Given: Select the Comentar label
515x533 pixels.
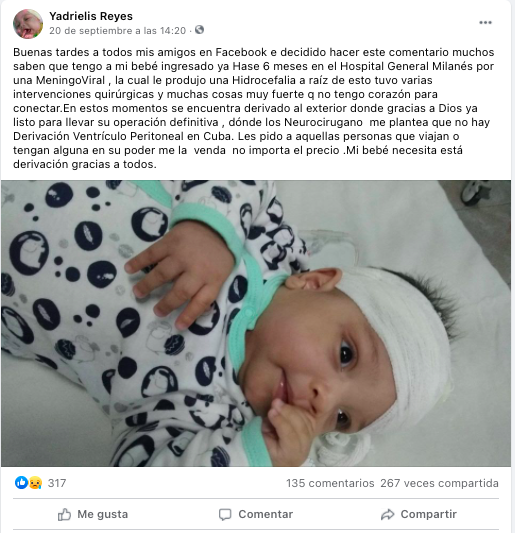Looking at the screenshot, I should coord(265,514).
